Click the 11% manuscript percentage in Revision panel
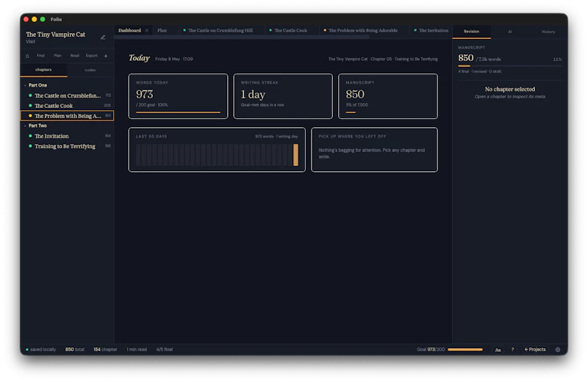The image size is (588, 382). (x=557, y=60)
